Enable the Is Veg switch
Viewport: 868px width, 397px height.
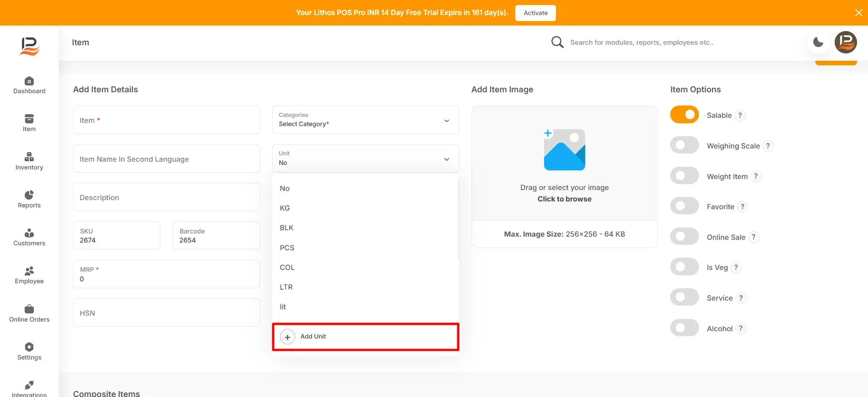tap(684, 267)
